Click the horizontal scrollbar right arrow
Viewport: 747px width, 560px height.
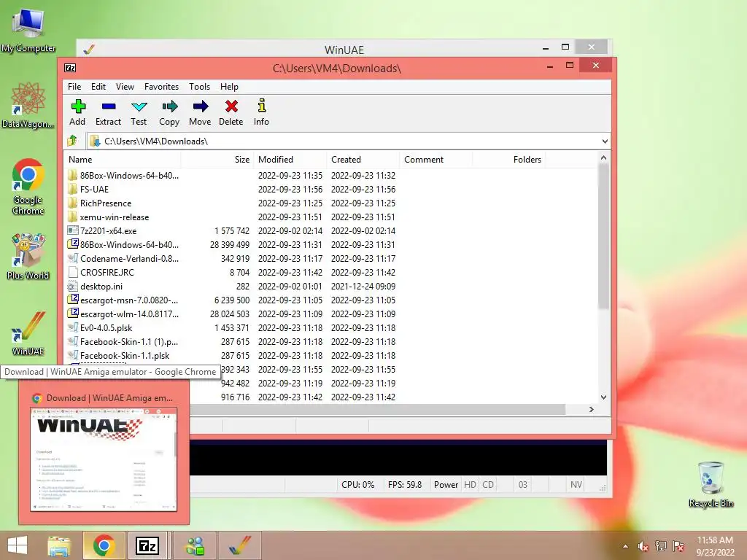[x=591, y=410]
